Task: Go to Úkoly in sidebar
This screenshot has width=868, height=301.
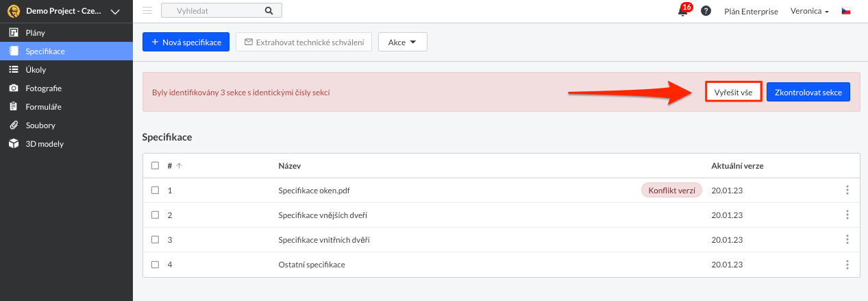Action: coord(36,69)
